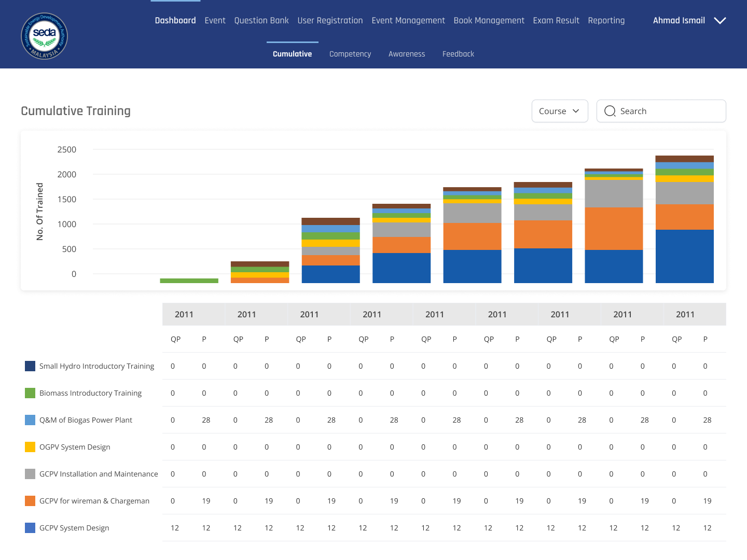Screen dimensions: 747x560
Task: Select 'OGPV System Design' row label
Action: [75, 447]
